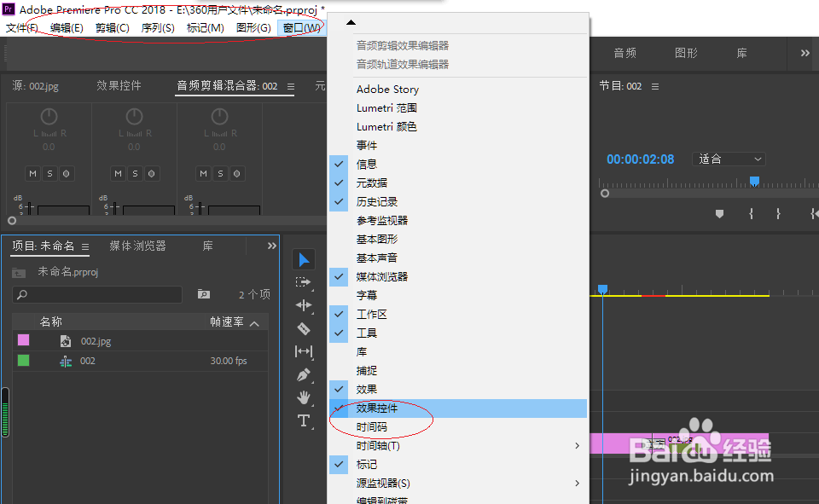The image size is (819, 504).
Task: Uncheck 媒体浏览器 in the window menu
Action: (458, 277)
